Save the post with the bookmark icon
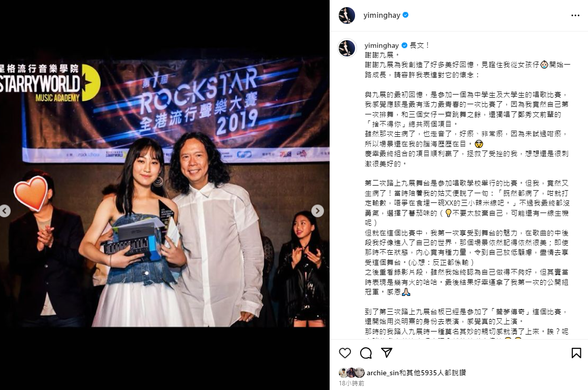This screenshot has width=588, height=390. pyautogui.click(x=576, y=353)
